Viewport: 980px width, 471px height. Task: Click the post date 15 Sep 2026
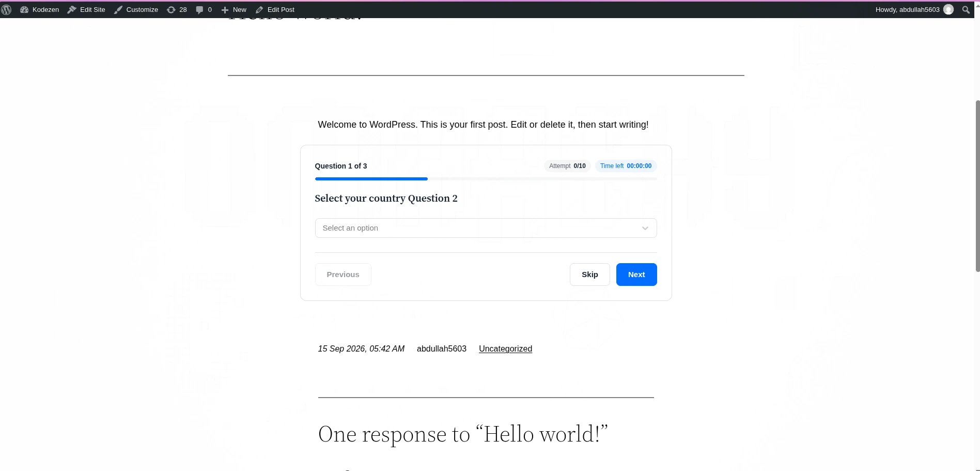(361, 349)
